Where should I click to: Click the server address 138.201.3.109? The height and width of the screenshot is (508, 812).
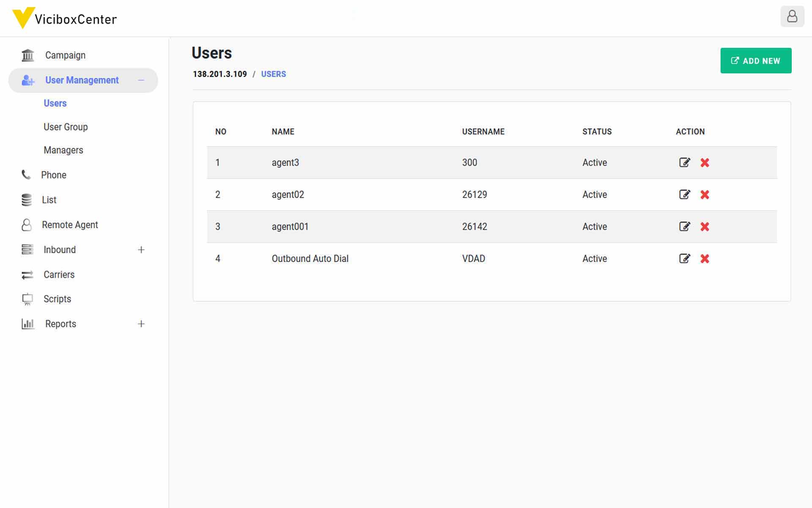[219, 74]
